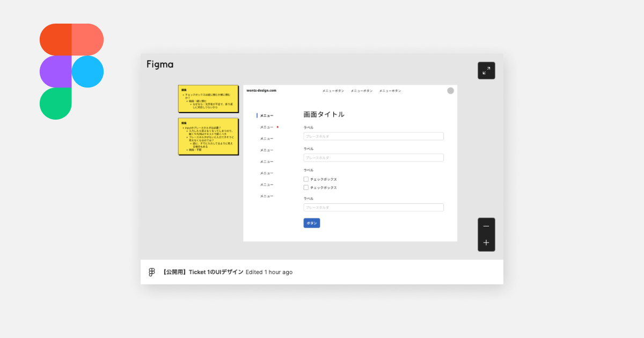Select the user avatar circle in the mockup header

pyautogui.click(x=450, y=91)
